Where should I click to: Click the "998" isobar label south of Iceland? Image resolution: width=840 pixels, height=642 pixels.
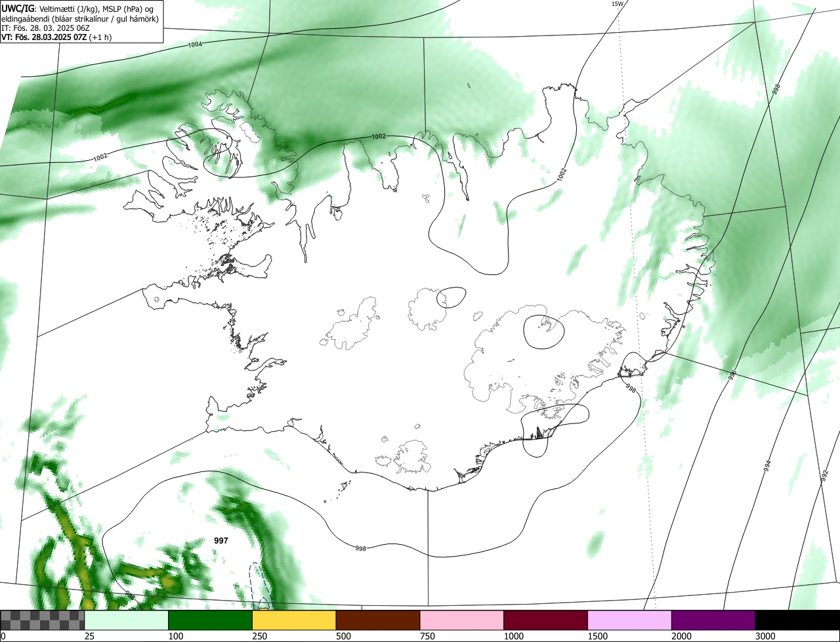tap(360, 548)
